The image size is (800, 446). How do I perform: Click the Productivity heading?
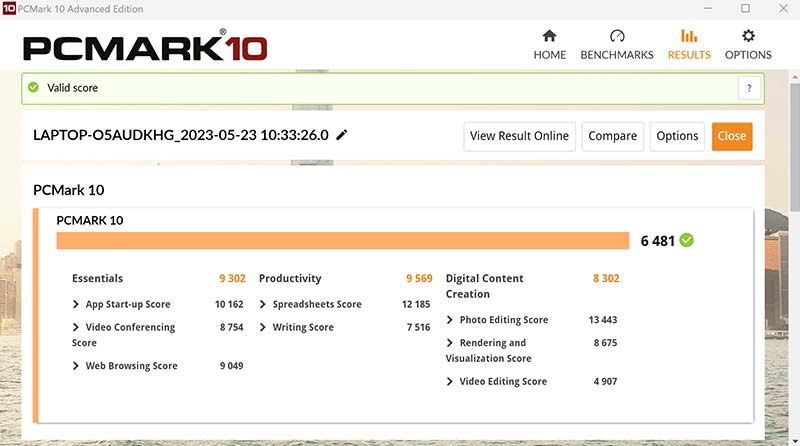coord(290,278)
